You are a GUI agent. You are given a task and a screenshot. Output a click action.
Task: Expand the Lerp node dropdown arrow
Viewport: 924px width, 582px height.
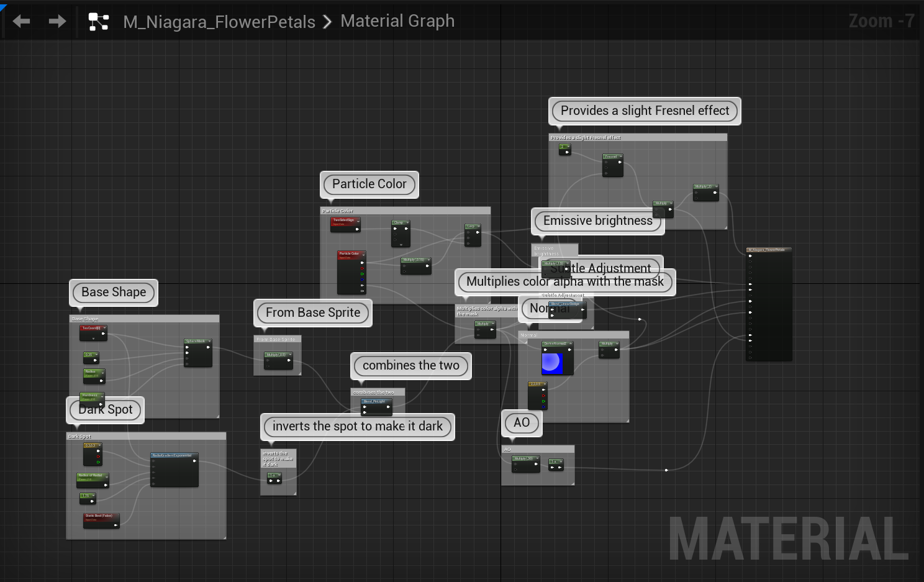coord(479,227)
